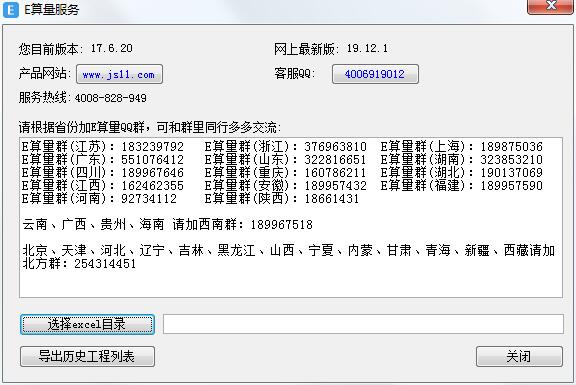Click the 产品网站 label
Screen dimensions: 576x385
point(44,73)
